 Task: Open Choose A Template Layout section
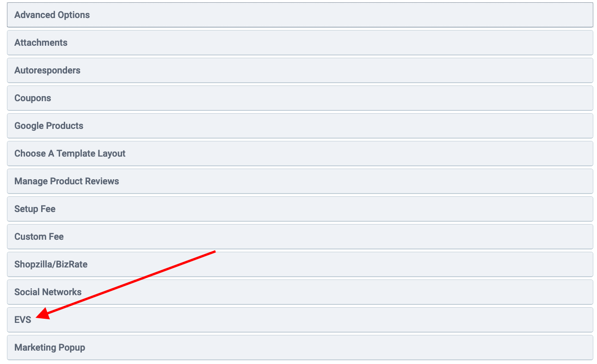click(x=300, y=153)
